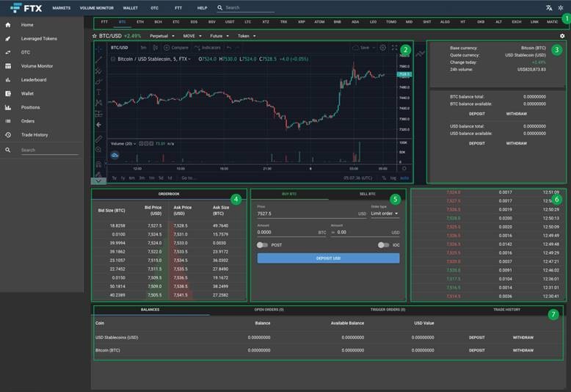Open the MOVE dropdown

[192, 36]
